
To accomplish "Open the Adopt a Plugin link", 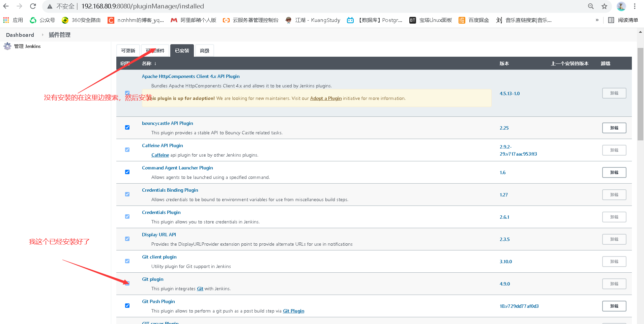I will [326, 98].
